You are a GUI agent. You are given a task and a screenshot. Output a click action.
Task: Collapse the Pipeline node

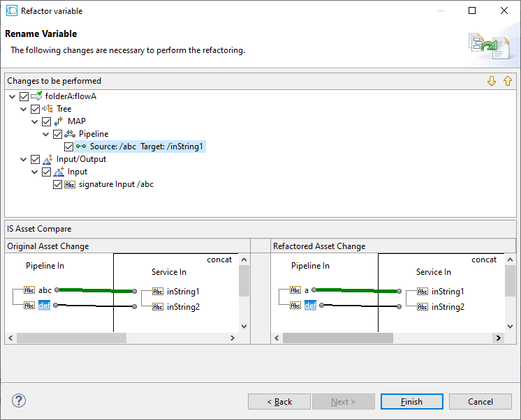[x=47, y=134]
